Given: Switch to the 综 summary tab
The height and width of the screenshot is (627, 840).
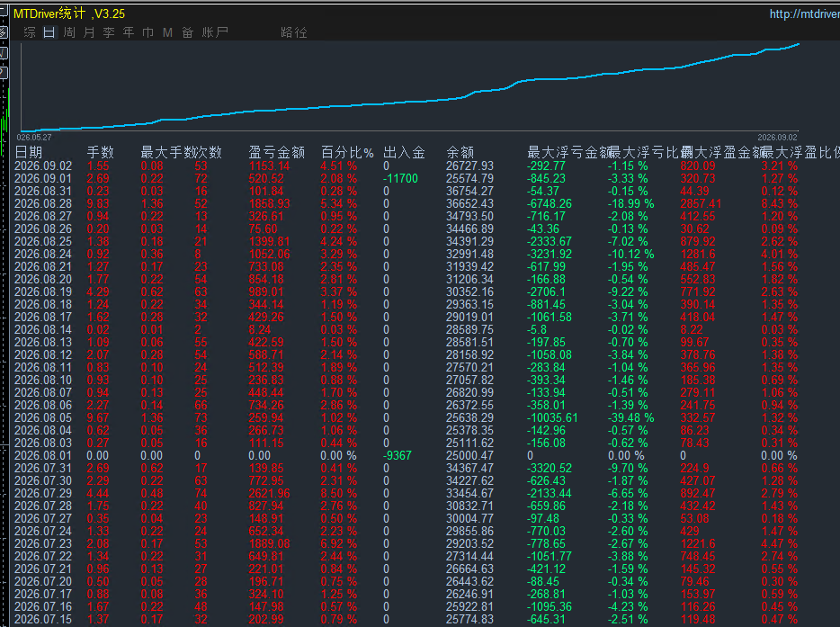Looking at the screenshot, I should (x=30, y=32).
